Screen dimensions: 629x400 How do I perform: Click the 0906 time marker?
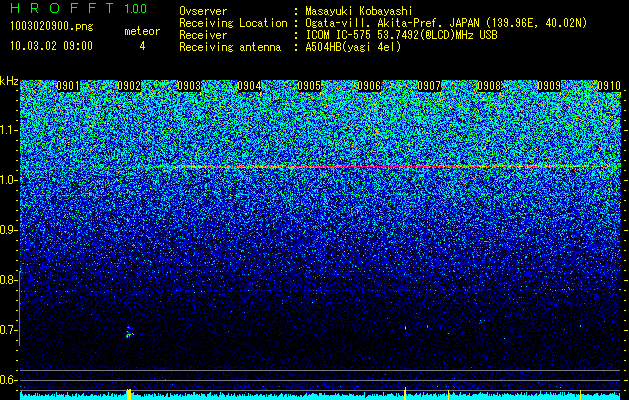point(369,86)
